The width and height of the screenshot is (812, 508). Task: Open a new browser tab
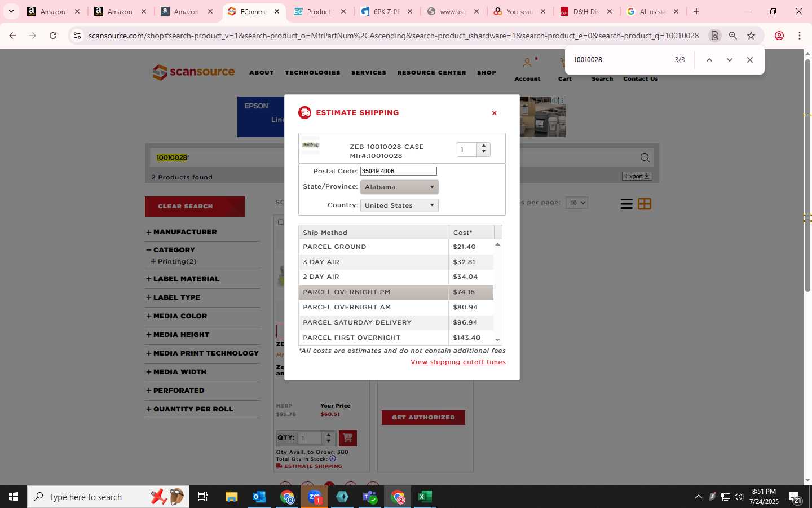[x=696, y=11]
